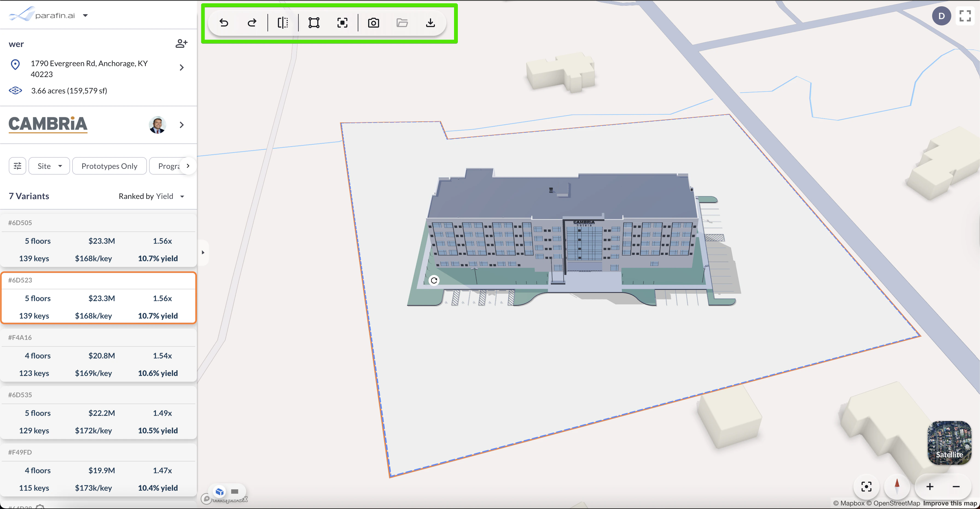Toggle Satellite map view
The height and width of the screenshot is (509, 980).
point(950,443)
